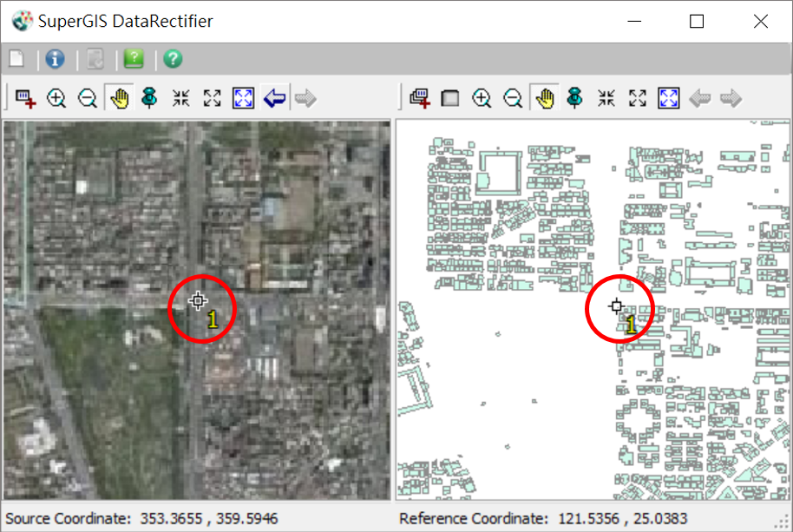Select the pushpin tool in reference toolbar
This screenshot has width=793, height=532.
[574, 98]
